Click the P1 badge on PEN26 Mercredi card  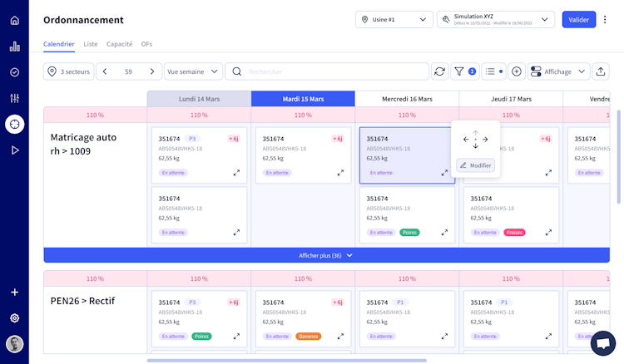coord(400,303)
